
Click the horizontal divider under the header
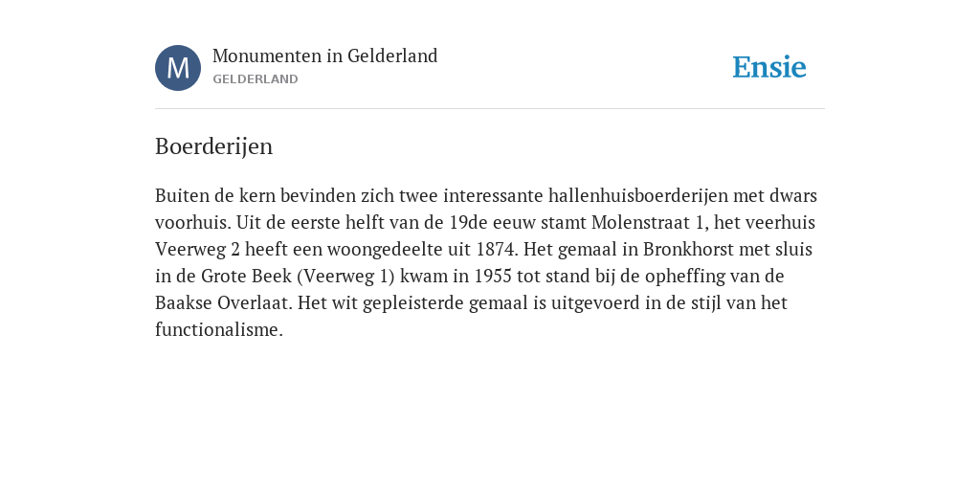(490, 109)
